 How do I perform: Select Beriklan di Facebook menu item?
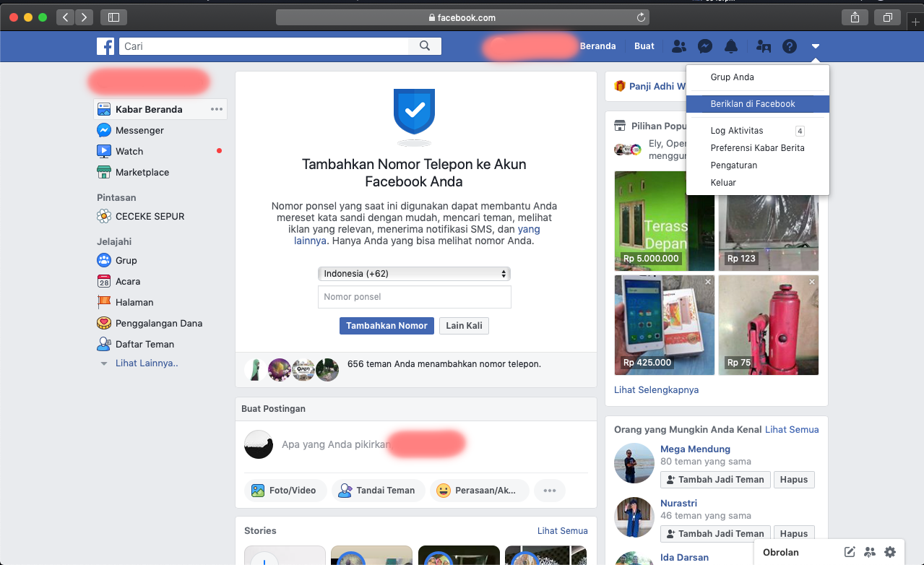758,104
